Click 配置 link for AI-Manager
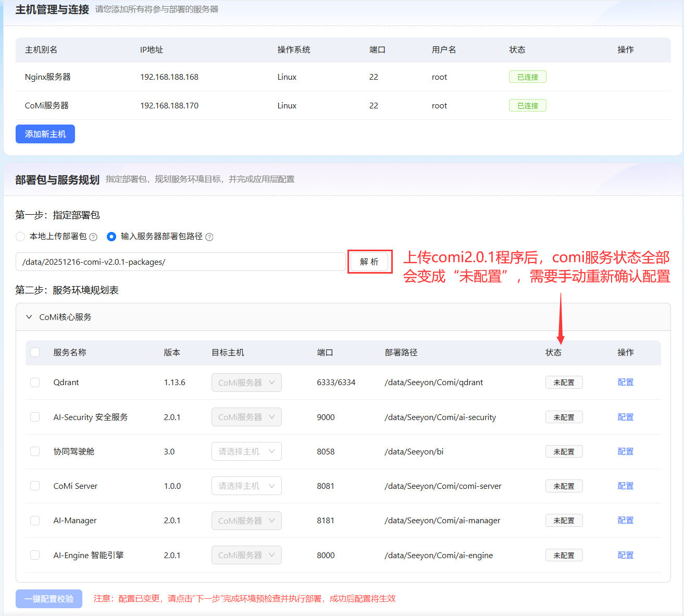 click(x=625, y=520)
